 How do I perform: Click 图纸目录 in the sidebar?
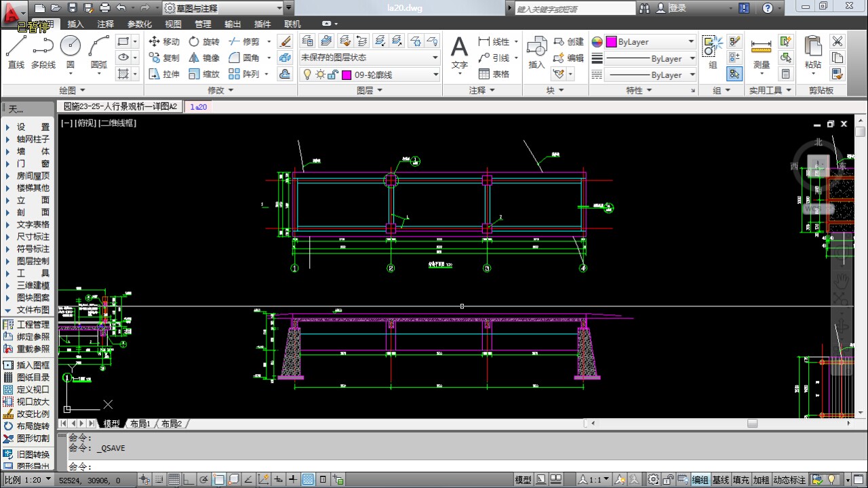click(x=27, y=378)
